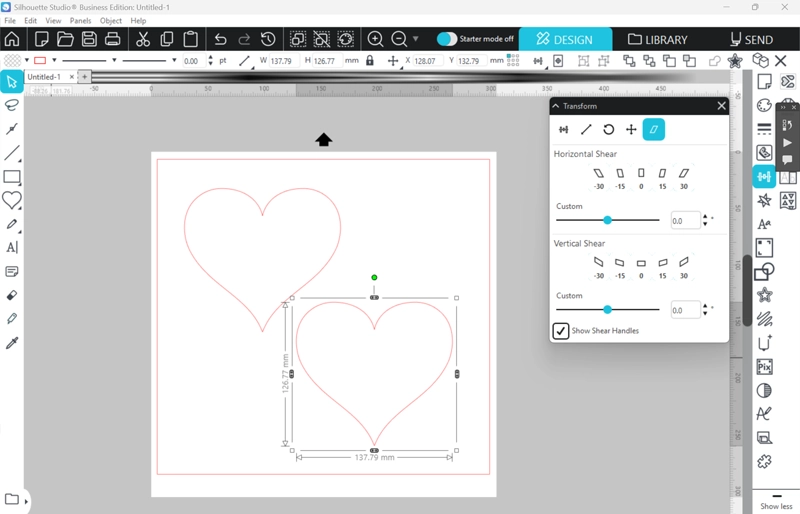Screen dimensions: 800x514
Task: Click Show less at bottom right
Action: point(776,506)
